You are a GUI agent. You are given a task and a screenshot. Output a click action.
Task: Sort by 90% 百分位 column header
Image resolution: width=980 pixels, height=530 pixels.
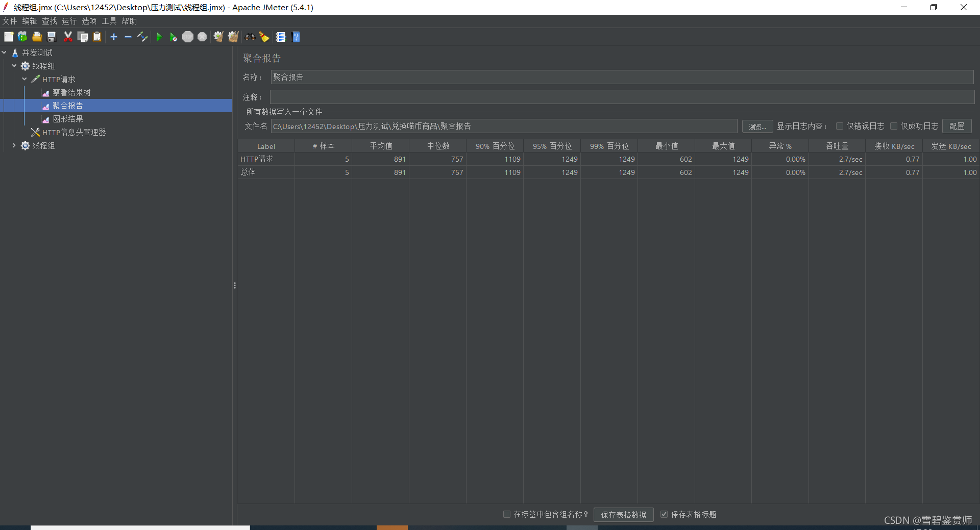click(x=495, y=146)
